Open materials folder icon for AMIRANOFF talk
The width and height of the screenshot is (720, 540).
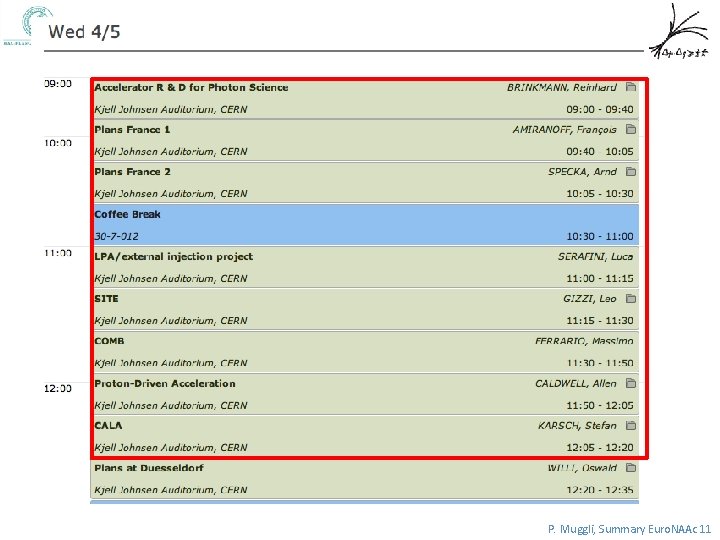tap(631, 129)
